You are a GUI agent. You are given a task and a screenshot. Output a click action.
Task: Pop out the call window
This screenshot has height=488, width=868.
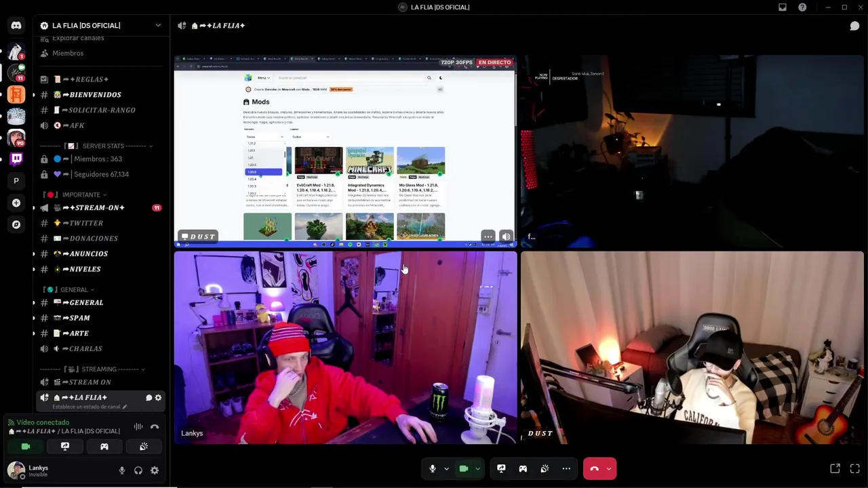click(x=835, y=468)
